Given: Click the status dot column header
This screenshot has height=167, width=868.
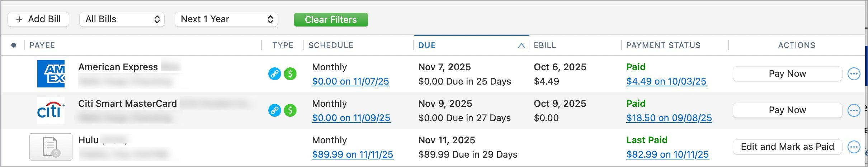Looking at the screenshot, I should tap(14, 45).
